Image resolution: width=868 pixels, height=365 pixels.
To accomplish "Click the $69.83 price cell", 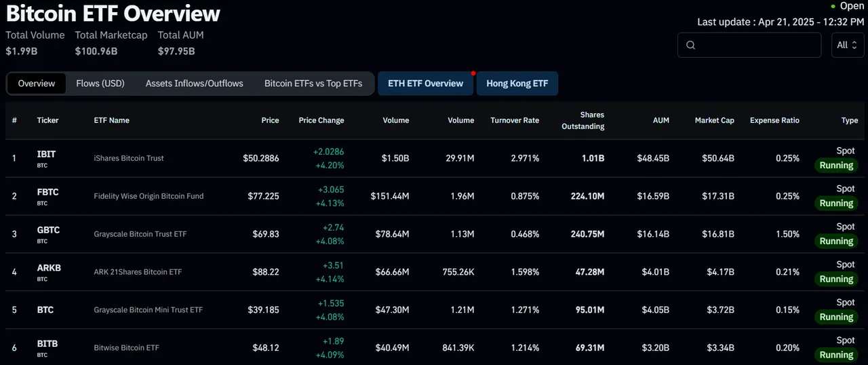I will (x=265, y=234).
